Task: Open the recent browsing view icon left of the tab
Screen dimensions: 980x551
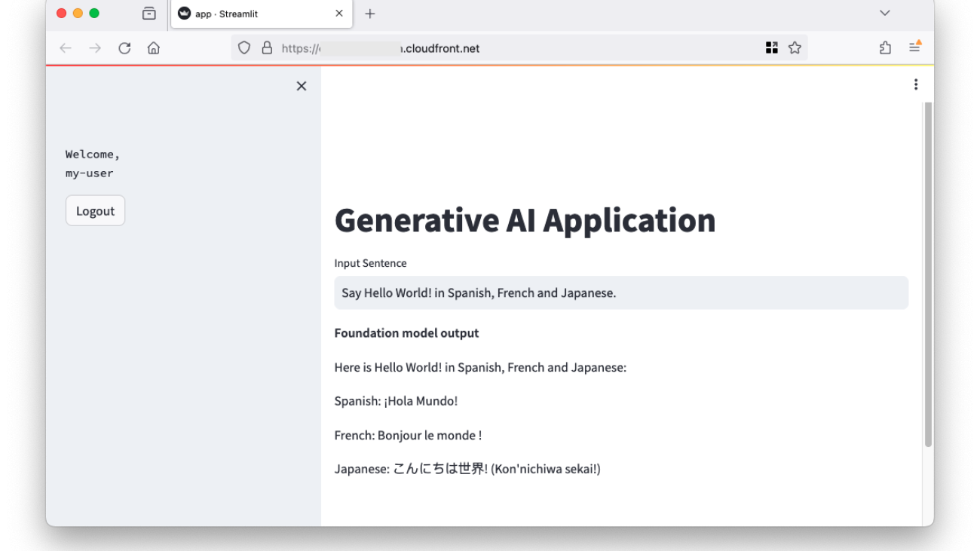Action: pyautogui.click(x=149, y=14)
